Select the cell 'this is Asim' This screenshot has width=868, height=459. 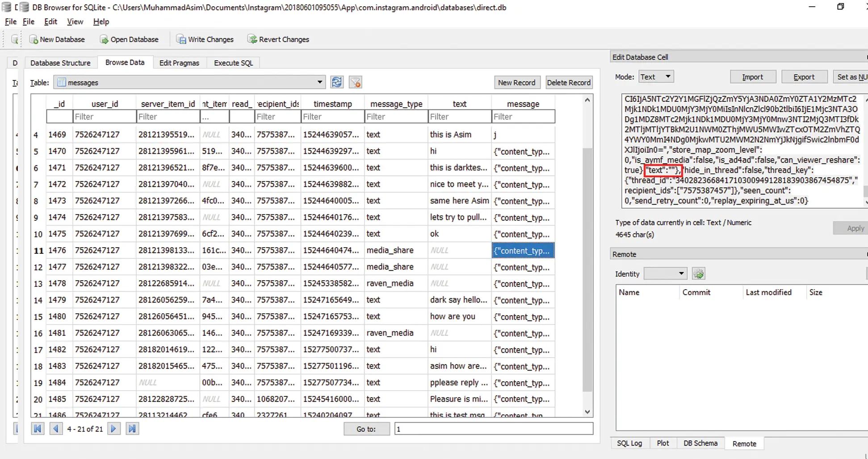coord(459,135)
